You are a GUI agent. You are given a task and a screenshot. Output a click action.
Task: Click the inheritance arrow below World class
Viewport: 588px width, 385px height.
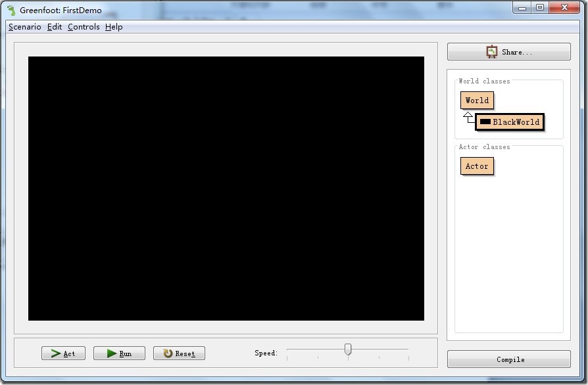pos(468,117)
